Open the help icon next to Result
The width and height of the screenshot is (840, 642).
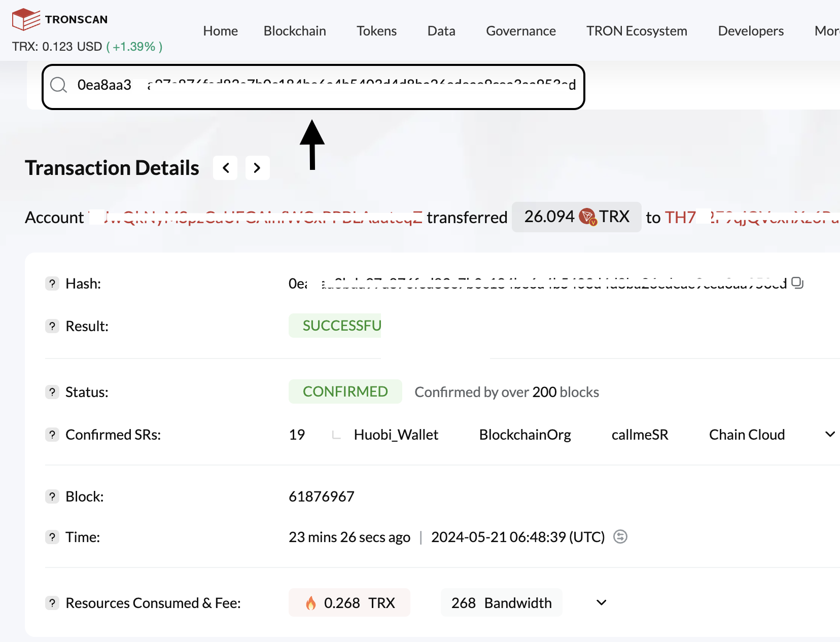tap(52, 326)
